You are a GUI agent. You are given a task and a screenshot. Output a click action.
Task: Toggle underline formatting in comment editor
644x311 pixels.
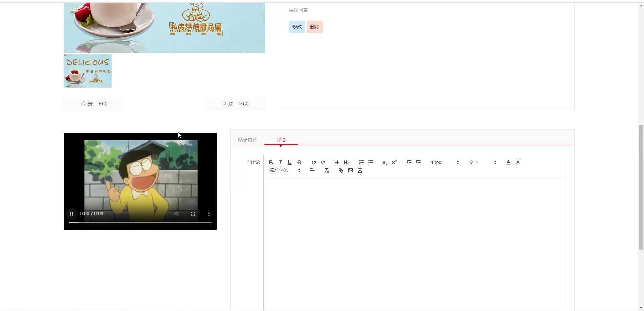coord(289,162)
